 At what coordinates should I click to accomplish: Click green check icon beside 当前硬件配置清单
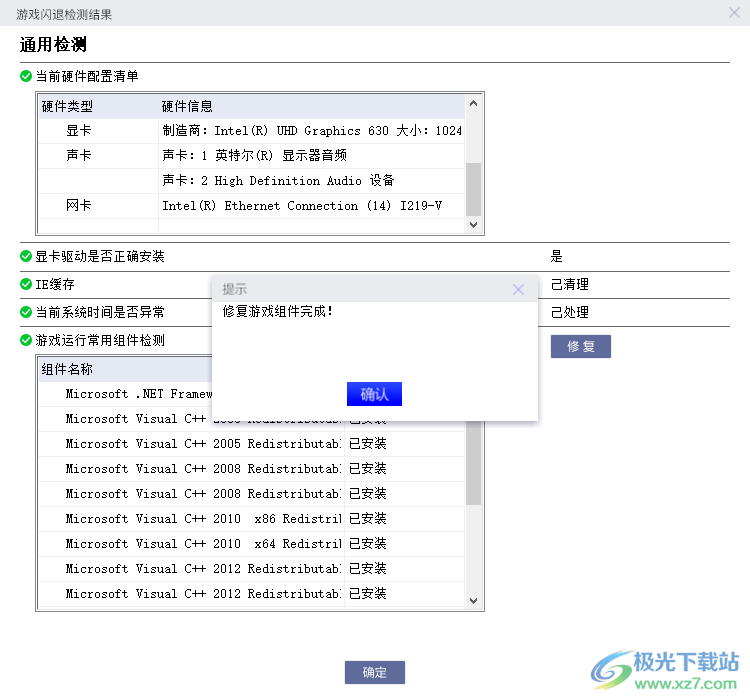click(26, 76)
